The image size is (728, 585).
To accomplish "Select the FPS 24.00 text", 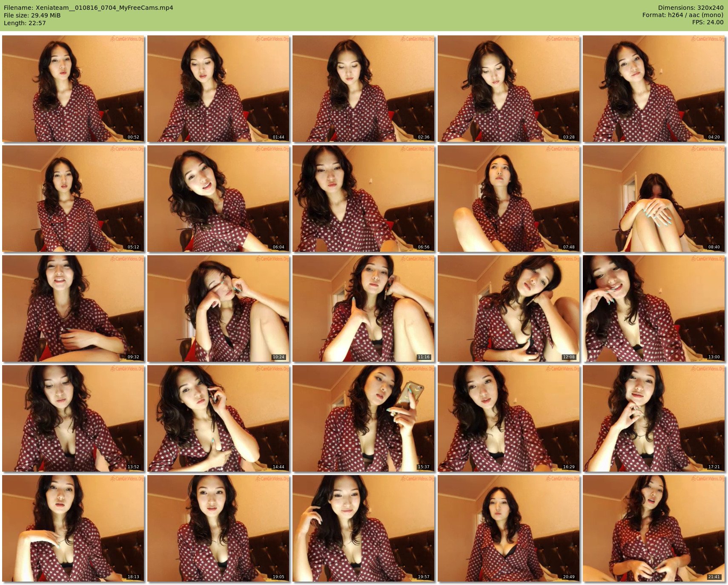I will (x=708, y=22).
